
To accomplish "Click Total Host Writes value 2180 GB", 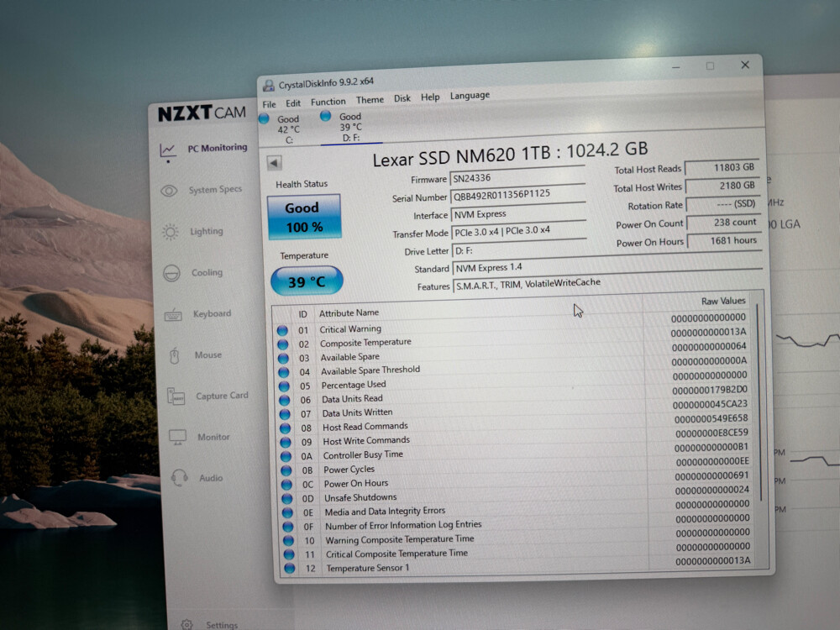I will point(722,186).
